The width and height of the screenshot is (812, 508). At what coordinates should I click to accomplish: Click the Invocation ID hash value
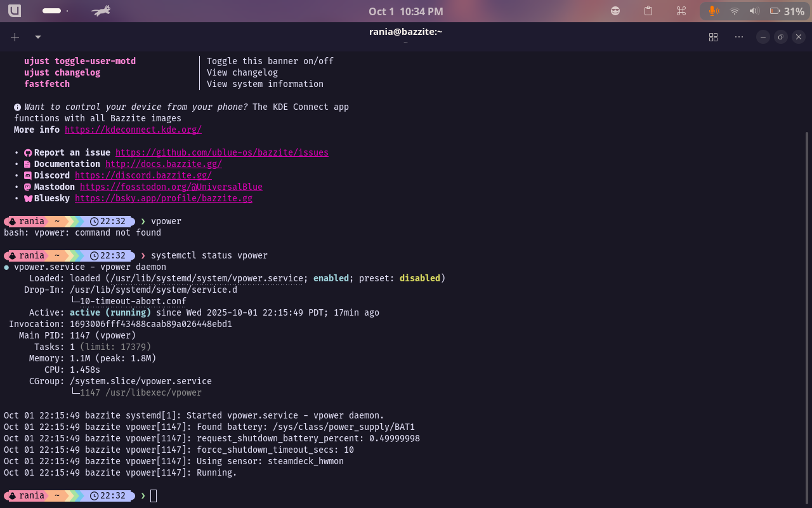pyautogui.click(x=151, y=324)
